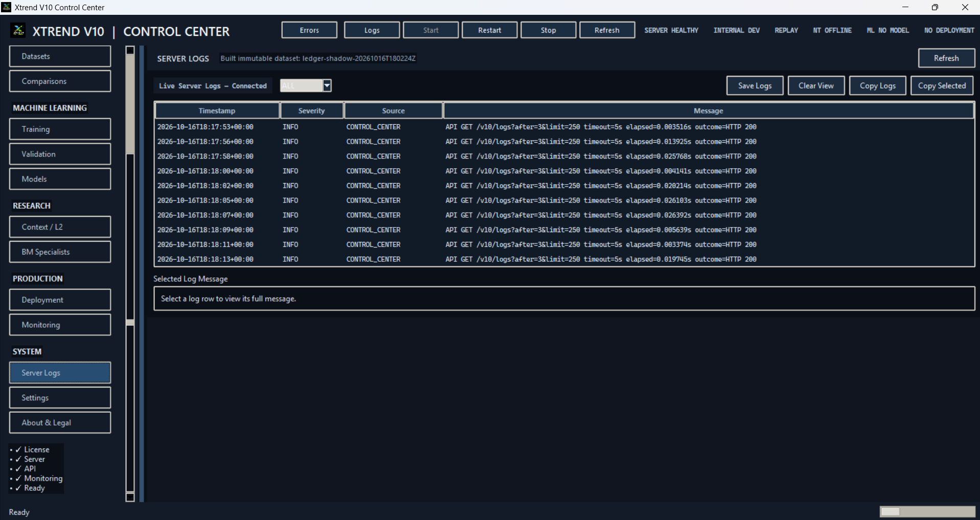
Task: Save the logs with Save Logs
Action: [755, 86]
